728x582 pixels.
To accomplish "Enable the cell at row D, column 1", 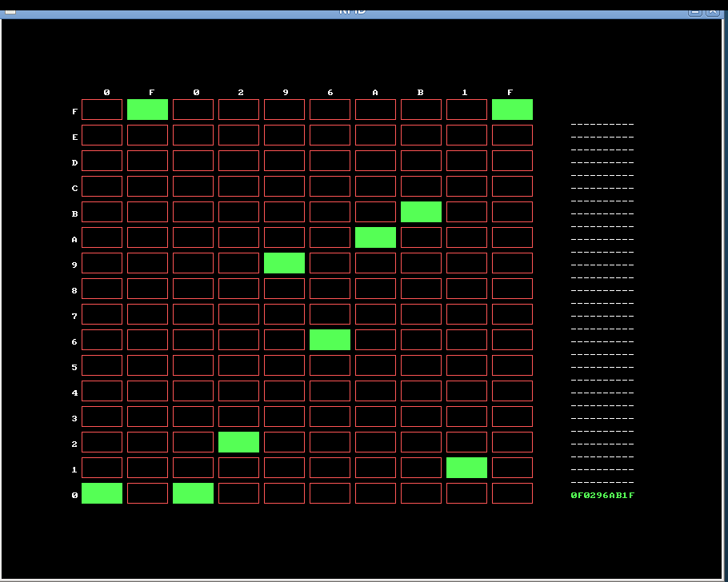I will [x=466, y=161].
